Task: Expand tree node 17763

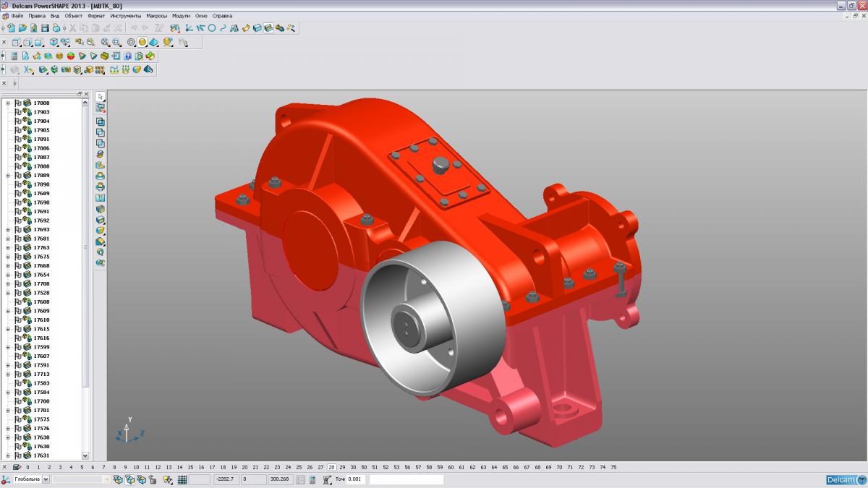Action: (8, 247)
